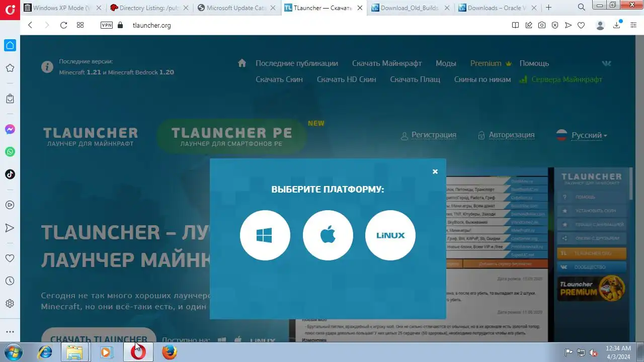Open Easy Setup menu icon
The image size is (644, 362).
coord(633,25)
